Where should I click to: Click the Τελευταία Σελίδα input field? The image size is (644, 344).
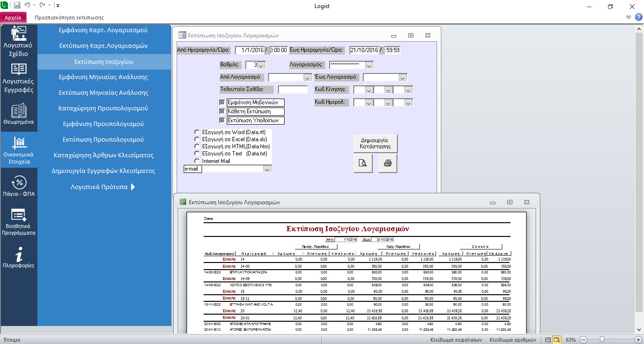293,90
